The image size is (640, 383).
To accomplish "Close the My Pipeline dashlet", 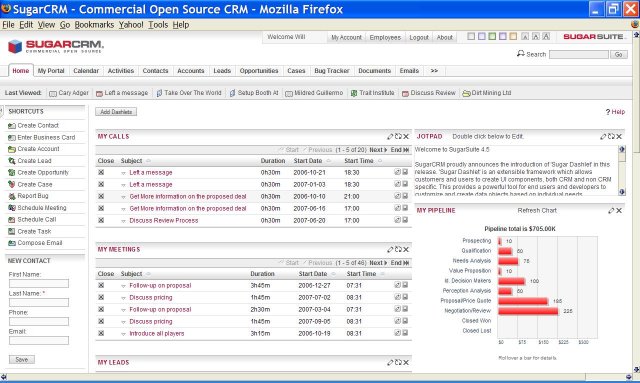I will [619, 211].
